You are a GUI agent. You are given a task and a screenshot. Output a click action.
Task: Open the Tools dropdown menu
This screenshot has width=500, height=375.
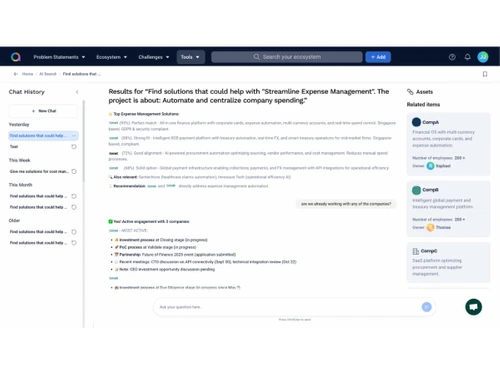[190, 57]
